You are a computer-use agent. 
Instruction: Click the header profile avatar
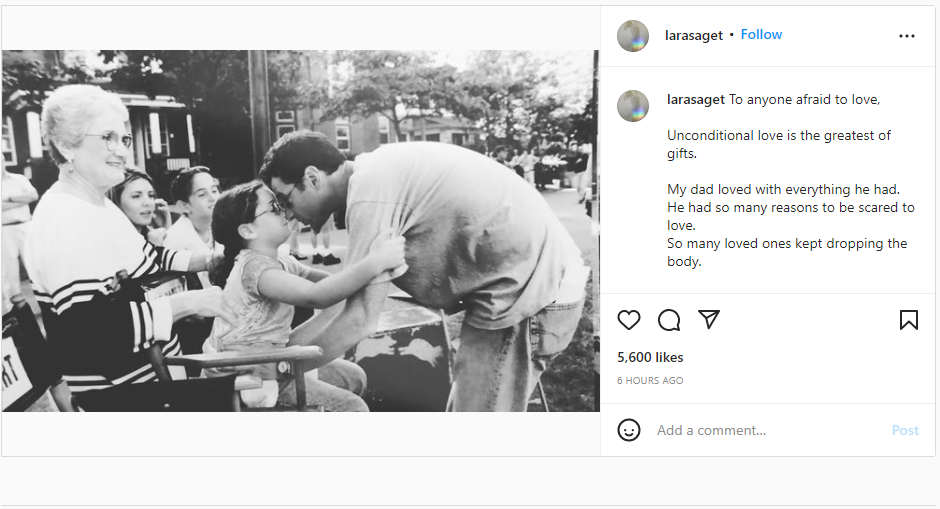point(633,36)
